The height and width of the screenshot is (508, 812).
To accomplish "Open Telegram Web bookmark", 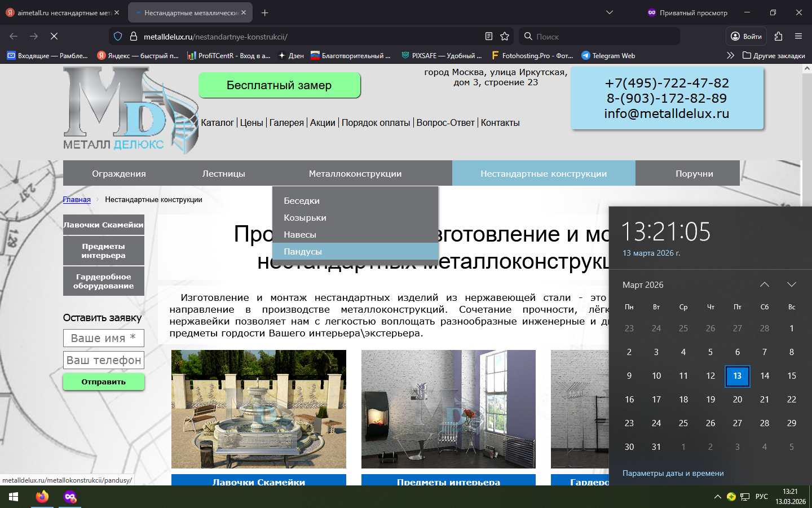I will 608,55.
